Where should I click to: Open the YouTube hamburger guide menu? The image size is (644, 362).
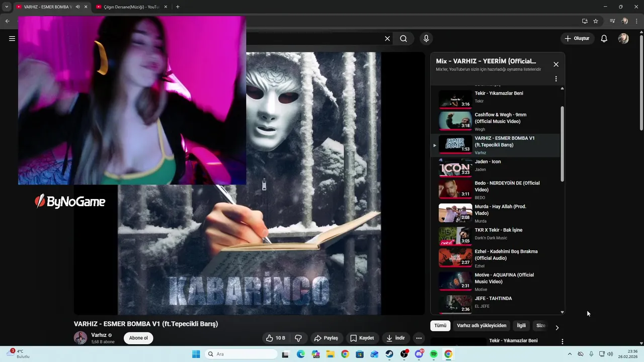(x=12, y=38)
